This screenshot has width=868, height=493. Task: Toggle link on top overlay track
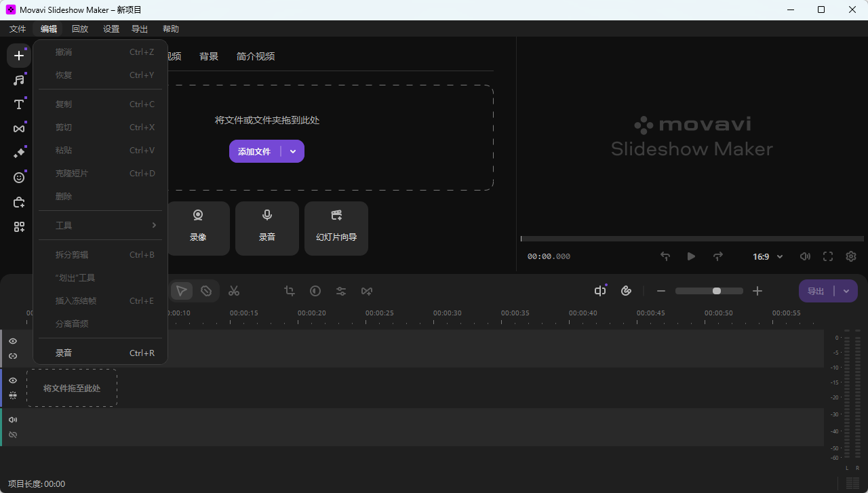(x=13, y=356)
